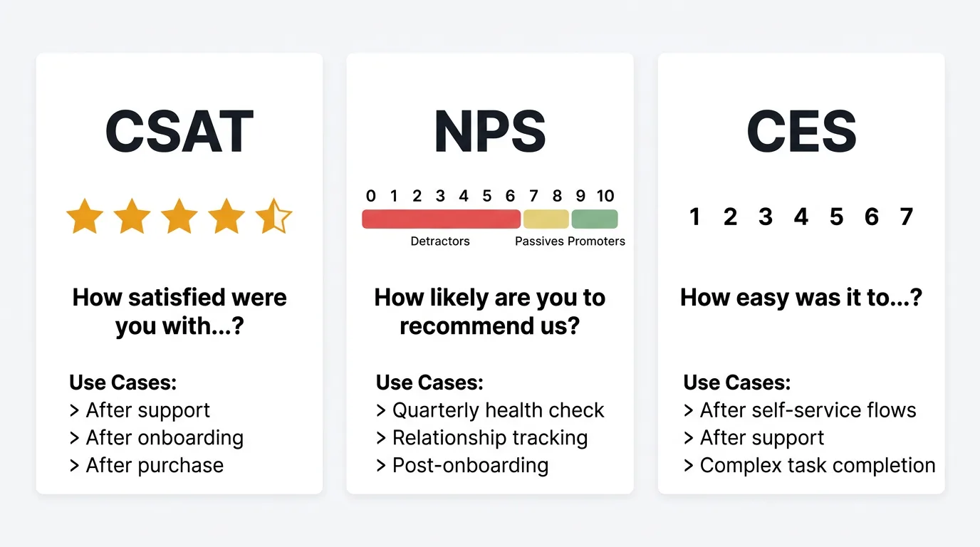Click the red Detractors bar segment
Image resolution: width=980 pixels, height=547 pixels.
tap(441, 219)
